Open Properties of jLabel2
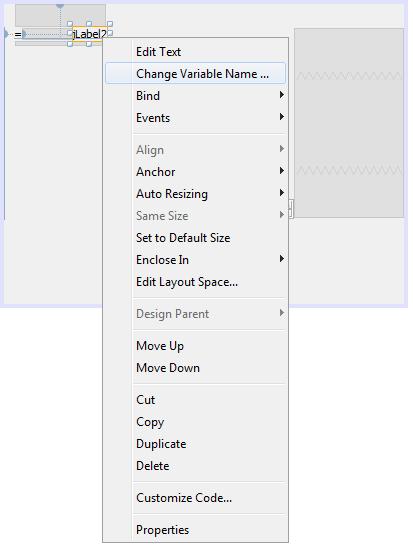The width and height of the screenshot is (413, 551). (195, 530)
